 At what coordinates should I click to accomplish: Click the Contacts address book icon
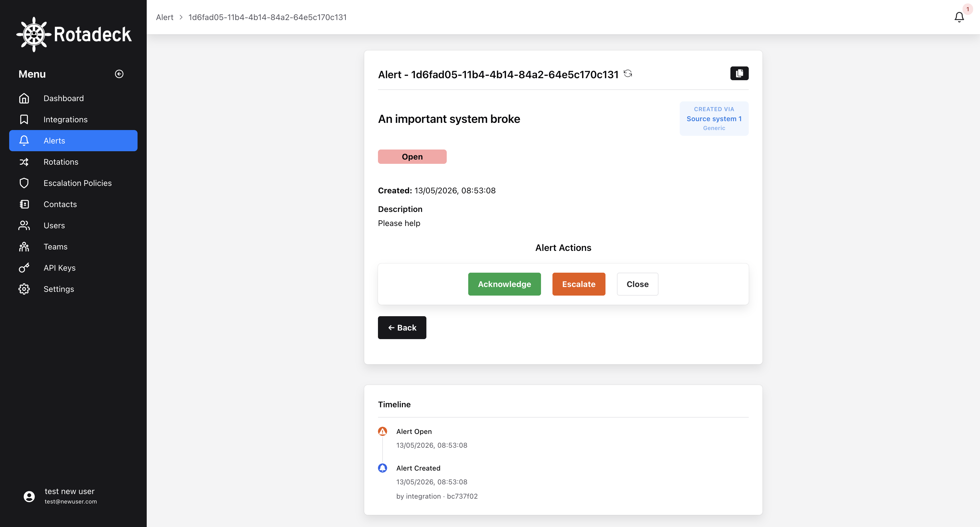click(x=24, y=204)
